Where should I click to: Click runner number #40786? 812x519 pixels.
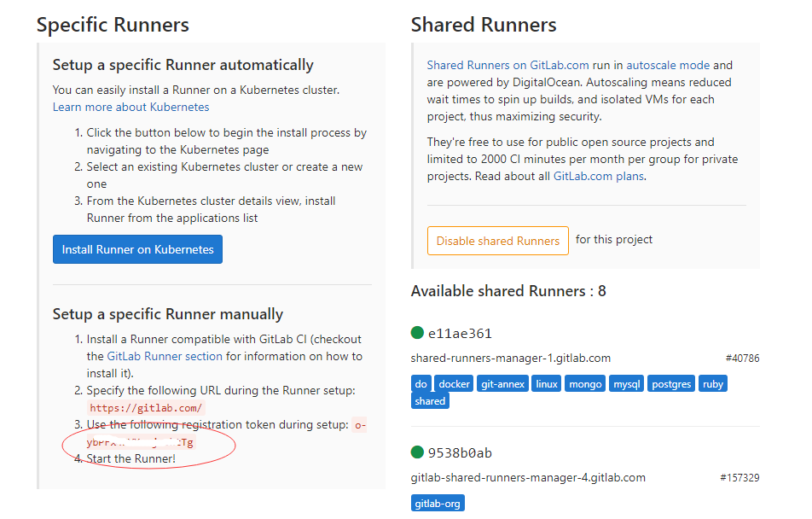(x=743, y=359)
